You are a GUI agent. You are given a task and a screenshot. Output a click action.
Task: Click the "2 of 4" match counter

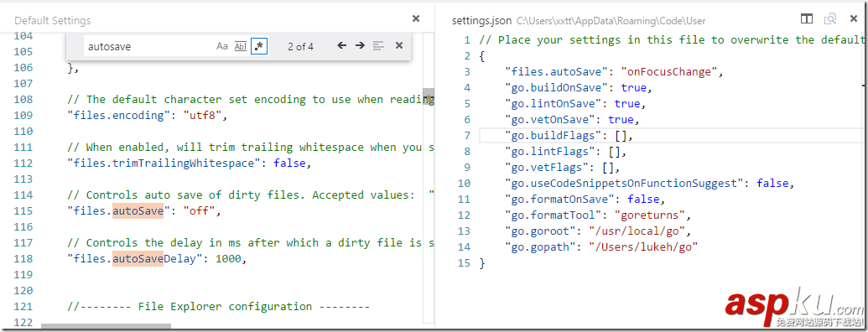pyautogui.click(x=300, y=47)
